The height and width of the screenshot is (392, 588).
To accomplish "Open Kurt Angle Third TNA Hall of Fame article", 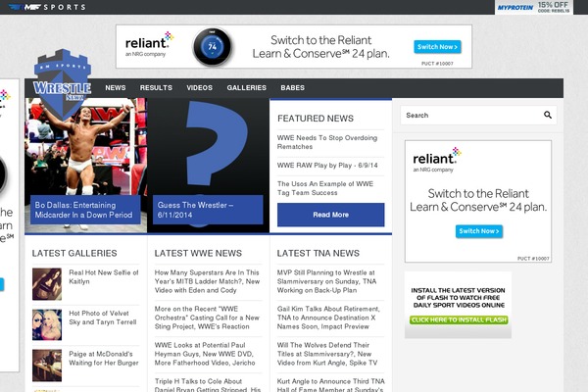I will [331, 385].
